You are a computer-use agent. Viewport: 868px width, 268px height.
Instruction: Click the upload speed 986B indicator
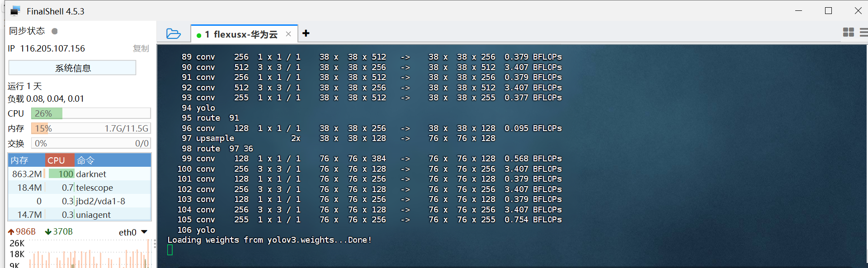tap(22, 232)
